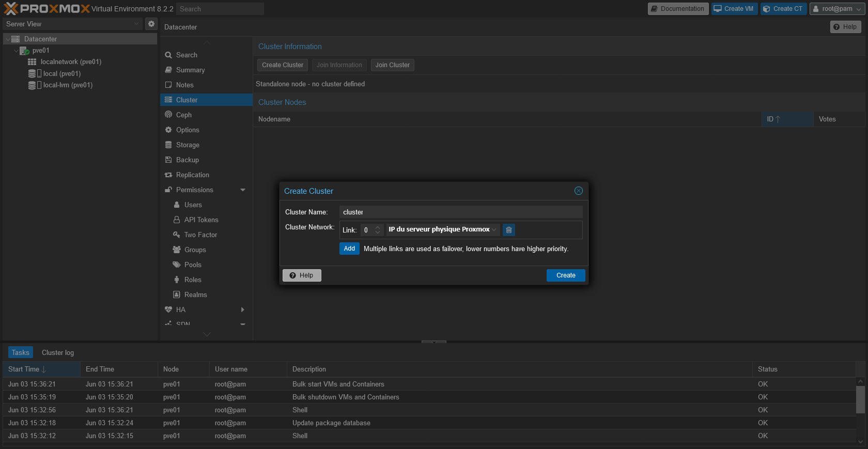Viewport: 868px width, 449px height.
Task: Expand the HA submenu arrow
Action: (243, 309)
